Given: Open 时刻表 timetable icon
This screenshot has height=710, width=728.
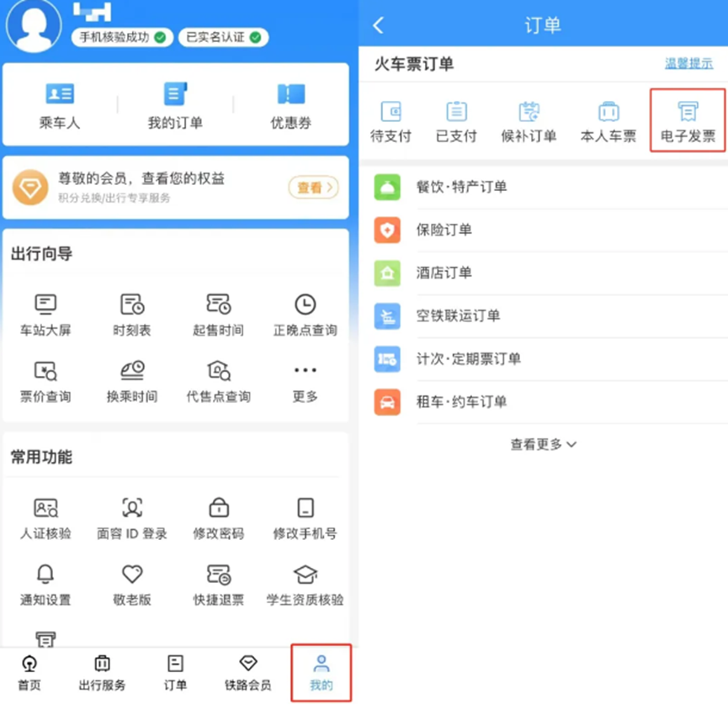Looking at the screenshot, I should pos(132,305).
